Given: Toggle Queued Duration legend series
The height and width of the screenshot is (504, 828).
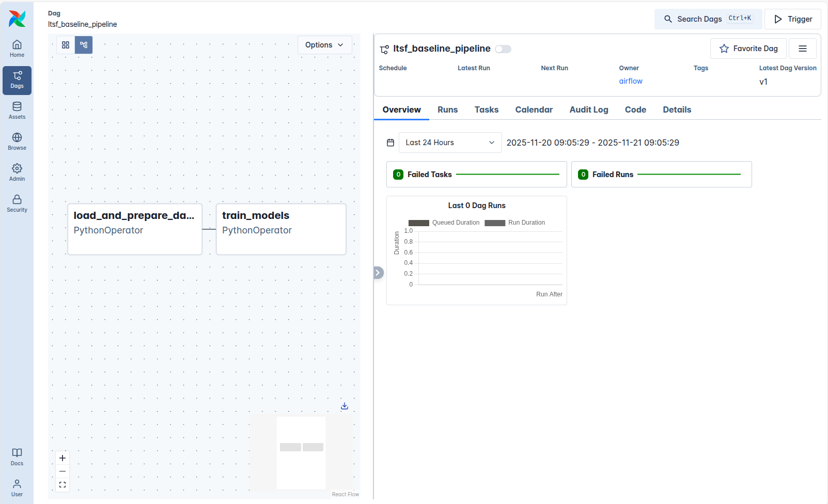Looking at the screenshot, I should coord(444,223).
